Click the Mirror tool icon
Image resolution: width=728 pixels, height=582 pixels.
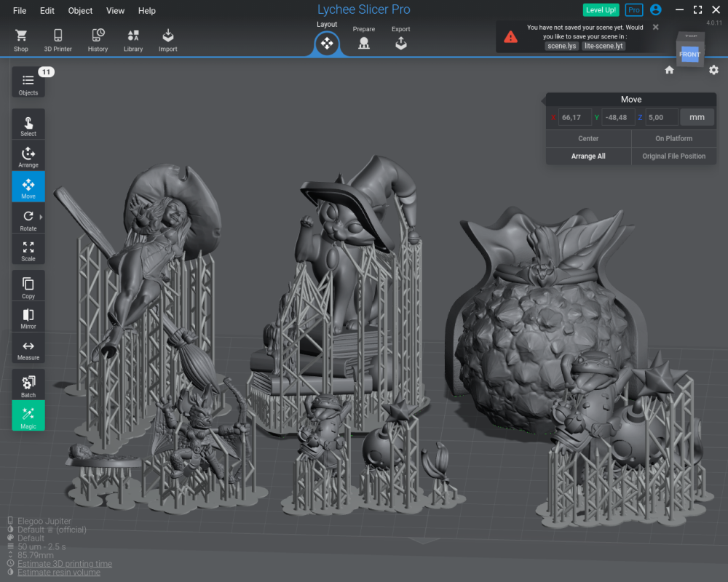point(28,317)
